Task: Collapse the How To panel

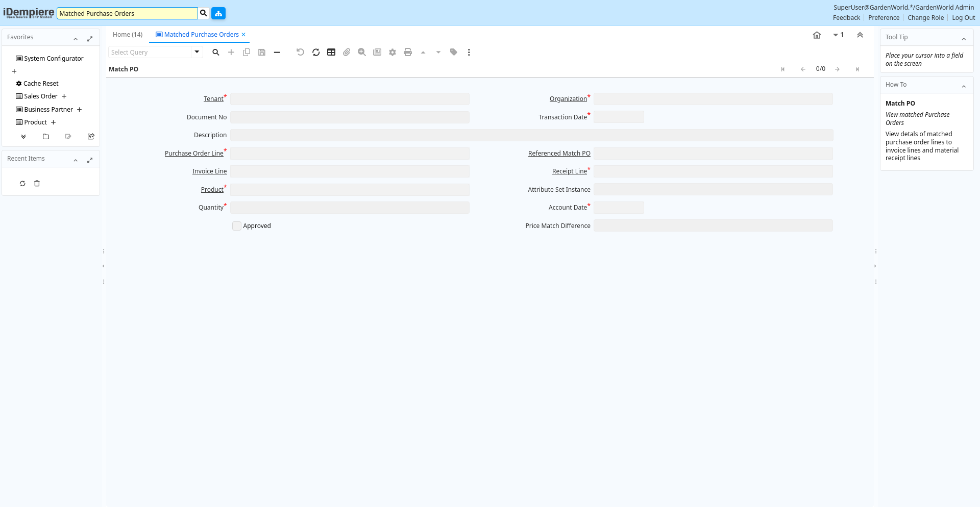Action: (964, 86)
